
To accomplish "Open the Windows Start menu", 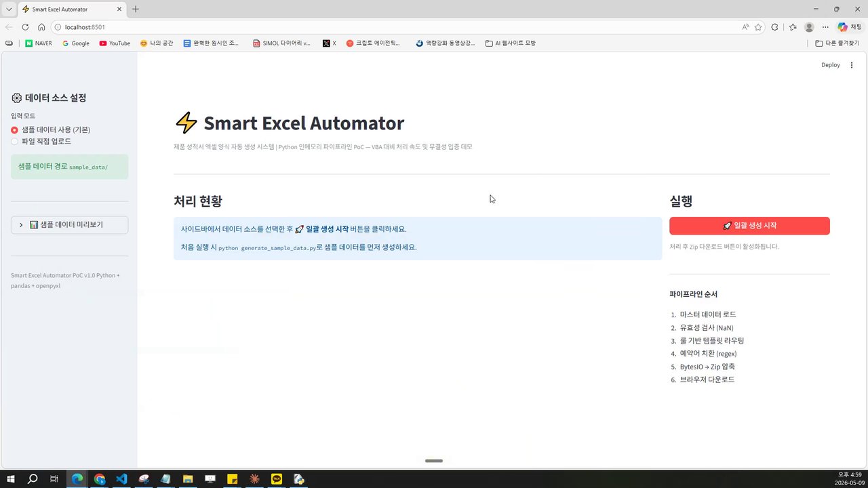I will pos(12,479).
